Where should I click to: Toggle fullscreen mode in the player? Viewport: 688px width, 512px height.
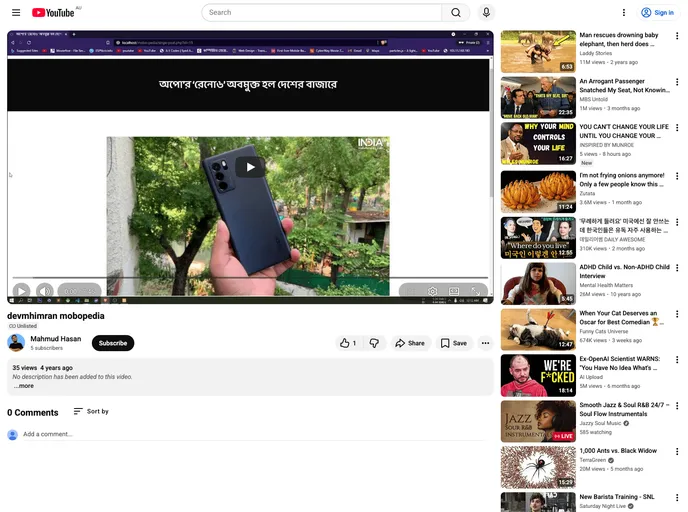click(x=476, y=292)
